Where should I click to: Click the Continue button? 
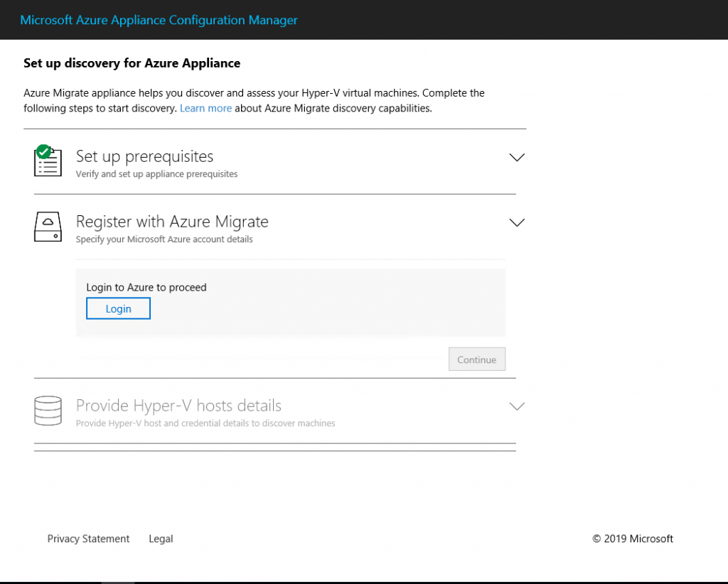[477, 359]
